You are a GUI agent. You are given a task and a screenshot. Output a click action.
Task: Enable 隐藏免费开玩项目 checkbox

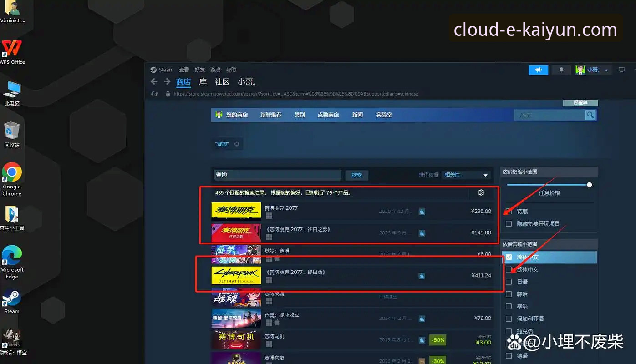pos(509,224)
